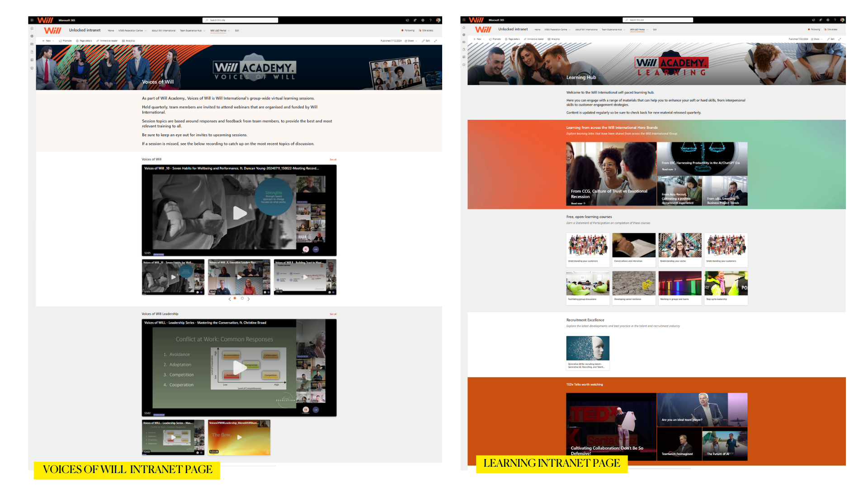The image size is (868, 488).
Task: Go to the next Voices of Will carousel page
Action: [x=249, y=299]
